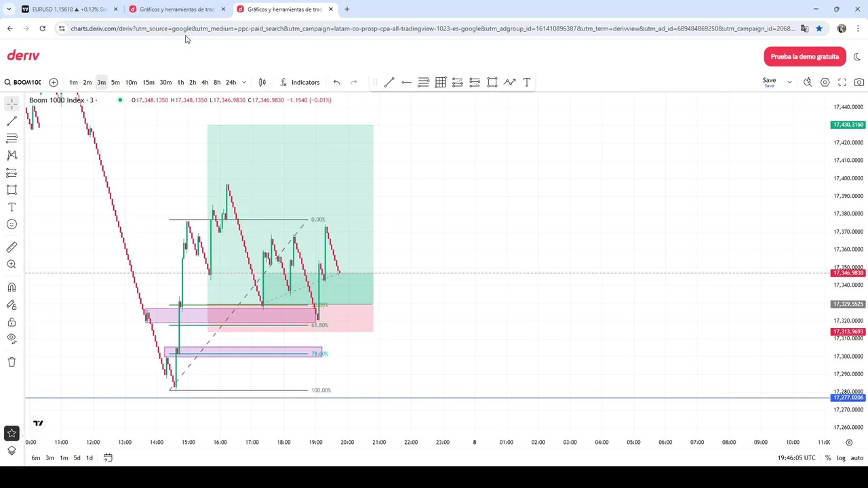This screenshot has height=488, width=868.
Task: Select the 15m timeframe
Action: tap(149, 83)
